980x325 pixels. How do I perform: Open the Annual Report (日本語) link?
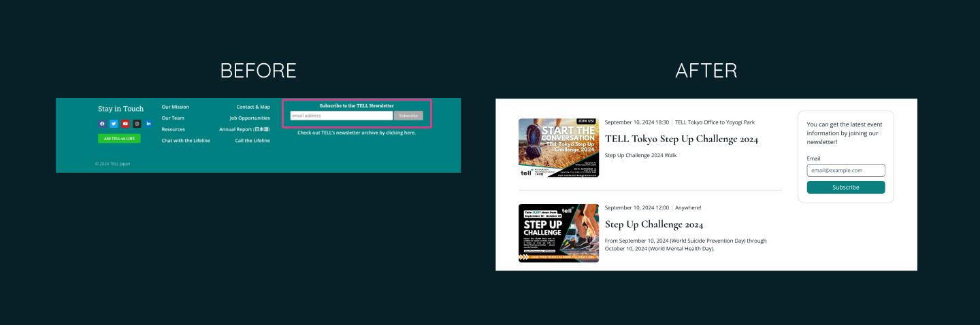coord(244,129)
